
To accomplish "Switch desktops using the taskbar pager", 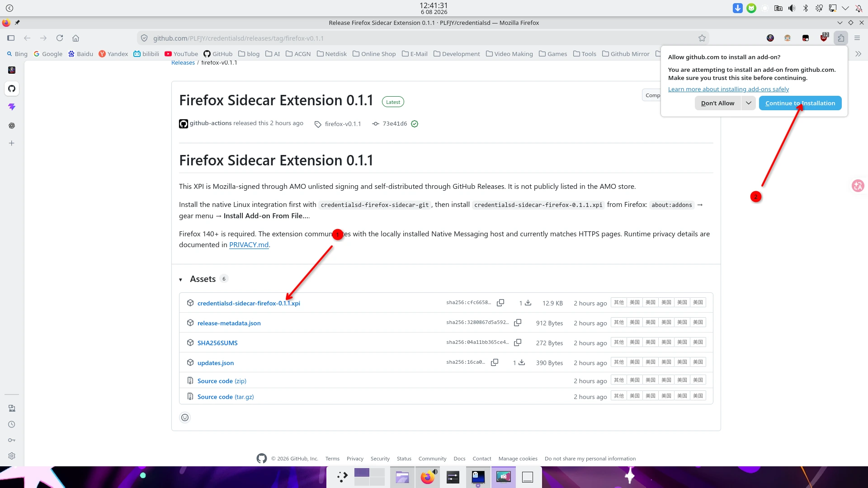I will click(x=370, y=477).
